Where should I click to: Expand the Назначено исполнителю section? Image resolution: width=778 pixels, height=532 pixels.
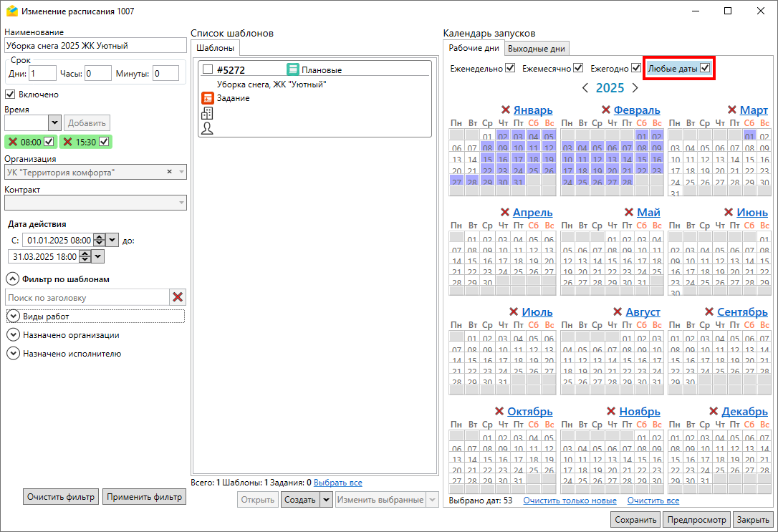click(13, 353)
